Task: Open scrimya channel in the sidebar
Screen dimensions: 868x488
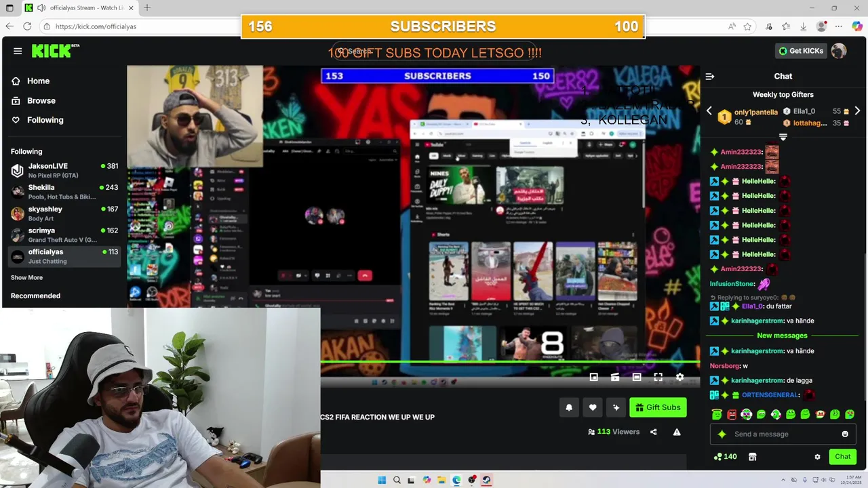Action: 64,235
